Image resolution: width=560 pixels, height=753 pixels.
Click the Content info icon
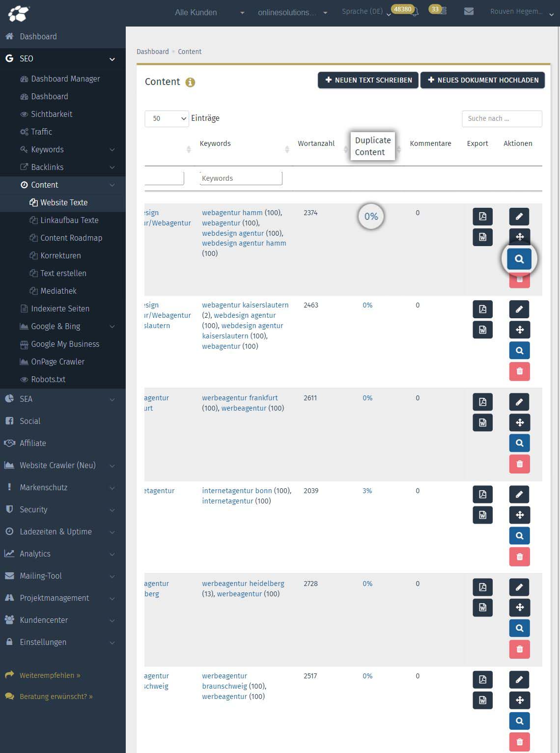[190, 82]
